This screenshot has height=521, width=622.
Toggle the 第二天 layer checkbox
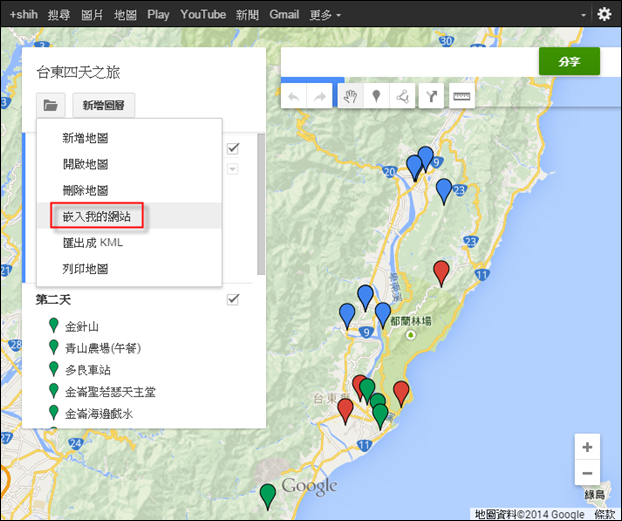[x=233, y=299]
